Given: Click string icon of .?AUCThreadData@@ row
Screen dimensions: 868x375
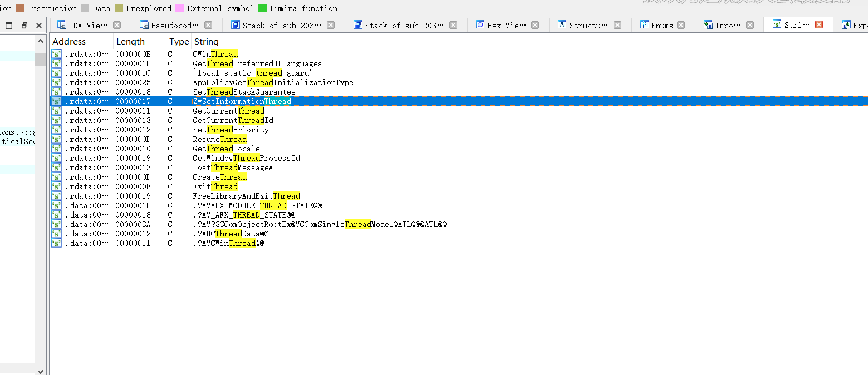Looking at the screenshot, I should 56,234.
